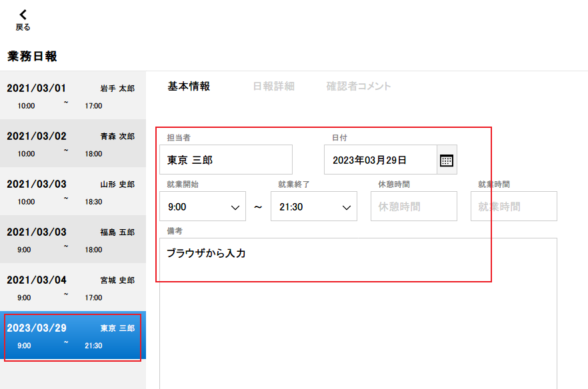Focus the 担当者 name field
The image size is (588, 389).
225,160
